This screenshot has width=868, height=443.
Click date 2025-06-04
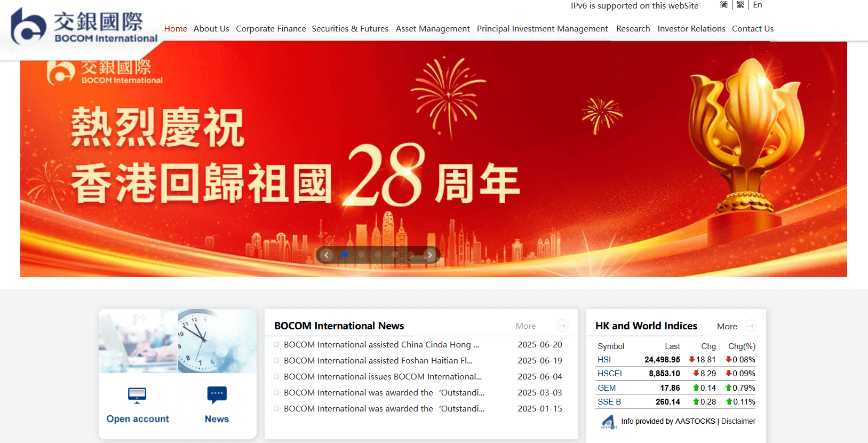click(x=540, y=377)
